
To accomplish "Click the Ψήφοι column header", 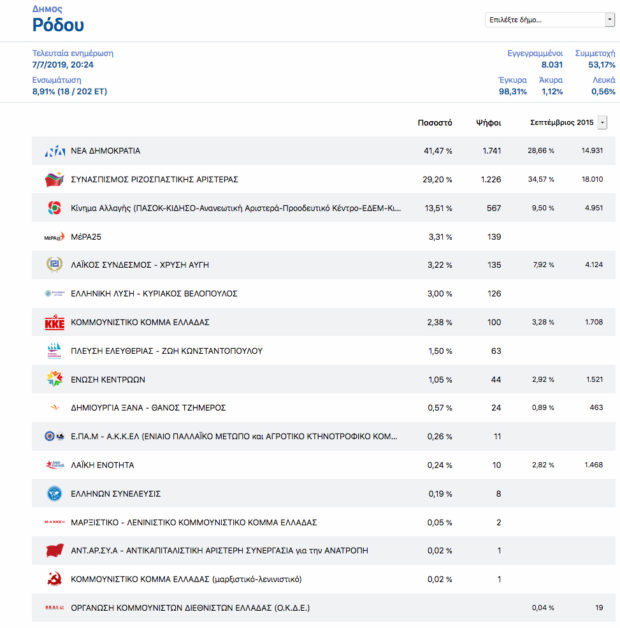I will tap(488, 123).
